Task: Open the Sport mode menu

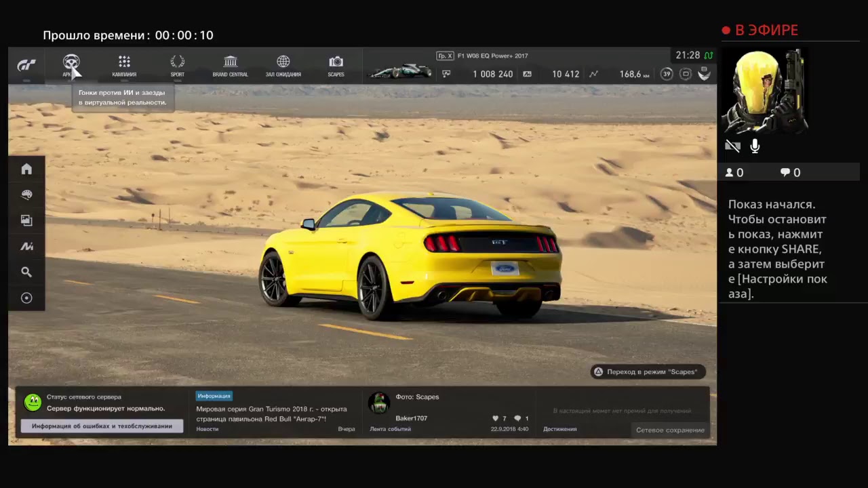Action: point(177,66)
